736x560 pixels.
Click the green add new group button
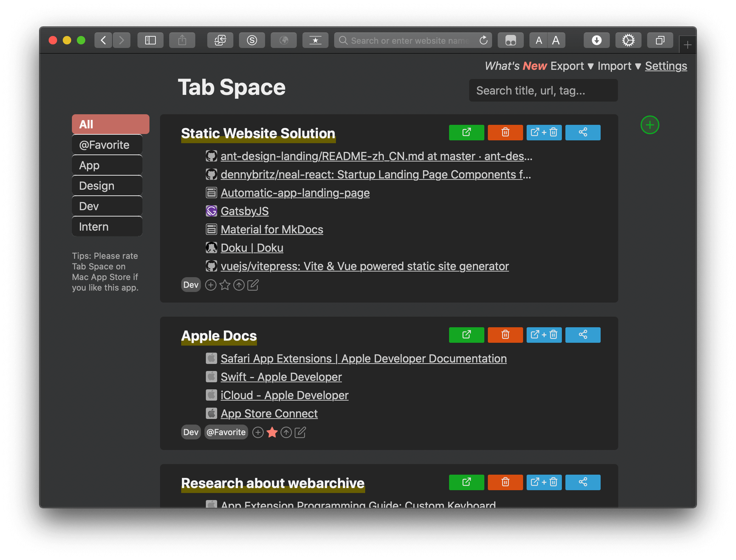click(650, 125)
